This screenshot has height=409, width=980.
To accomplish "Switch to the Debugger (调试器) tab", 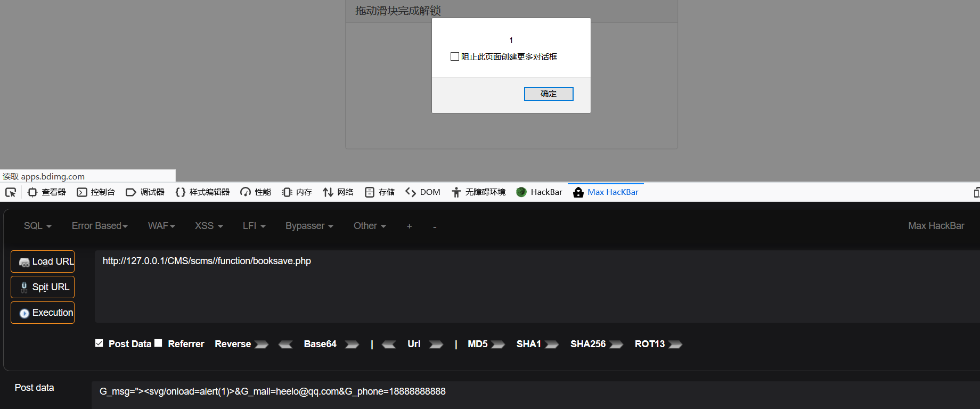I will point(145,192).
